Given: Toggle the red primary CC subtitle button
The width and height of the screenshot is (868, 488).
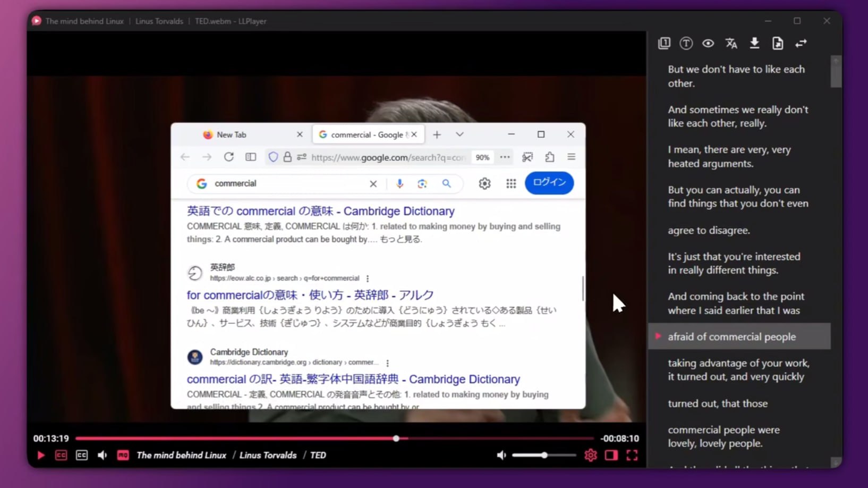Looking at the screenshot, I should [61, 455].
